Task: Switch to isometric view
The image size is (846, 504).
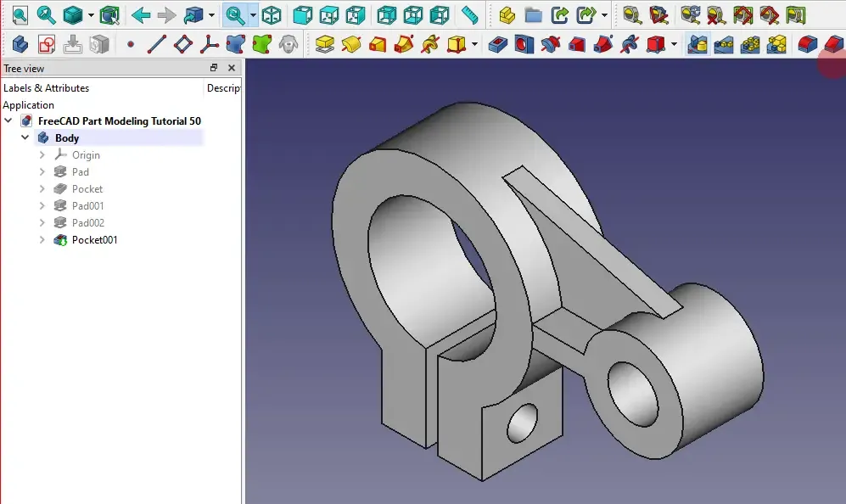Action: click(x=272, y=15)
